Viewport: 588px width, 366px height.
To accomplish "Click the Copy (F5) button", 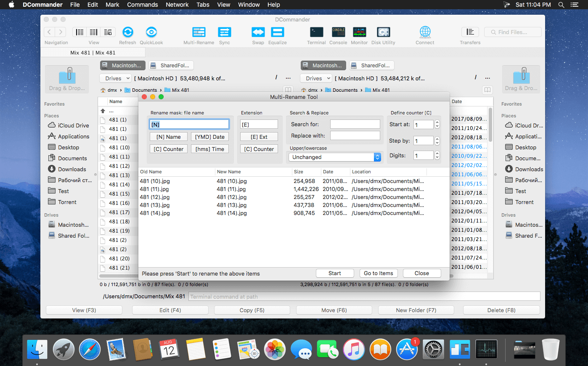I will click(252, 310).
